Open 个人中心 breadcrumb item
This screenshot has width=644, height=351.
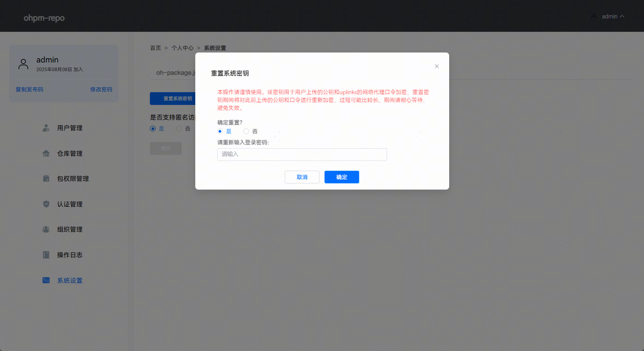182,48
